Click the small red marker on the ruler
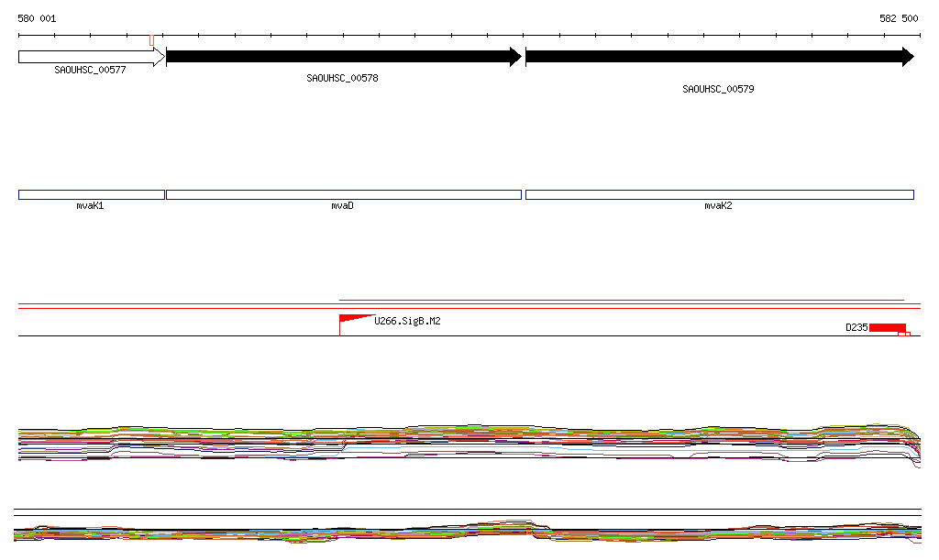The height and width of the screenshot is (560, 939). 151,39
